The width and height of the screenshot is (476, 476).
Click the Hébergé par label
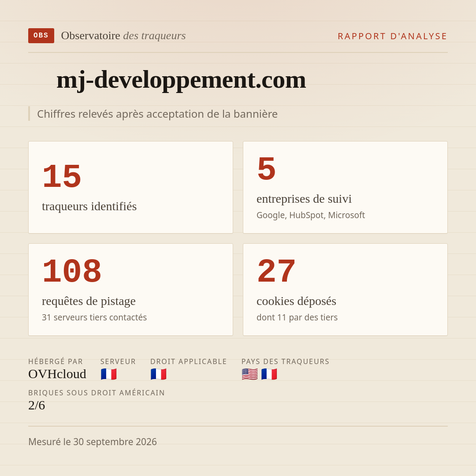pos(56,361)
